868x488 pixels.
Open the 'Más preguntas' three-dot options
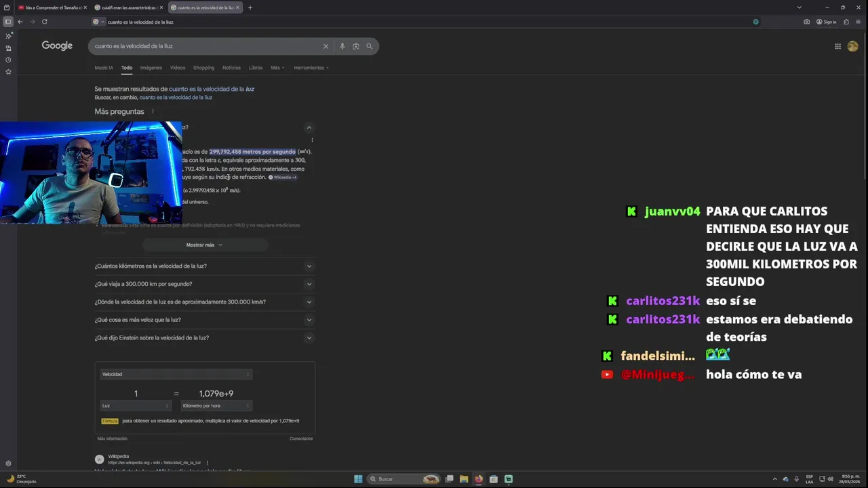(153, 112)
